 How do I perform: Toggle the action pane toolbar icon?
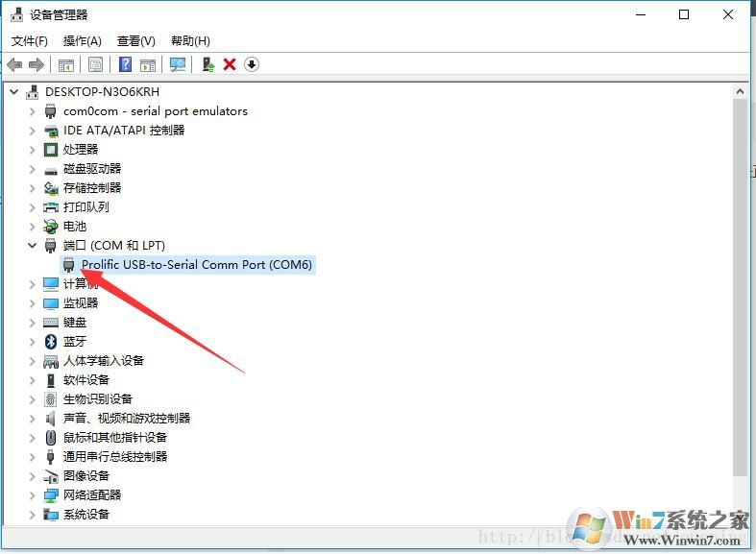click(148, 64)
